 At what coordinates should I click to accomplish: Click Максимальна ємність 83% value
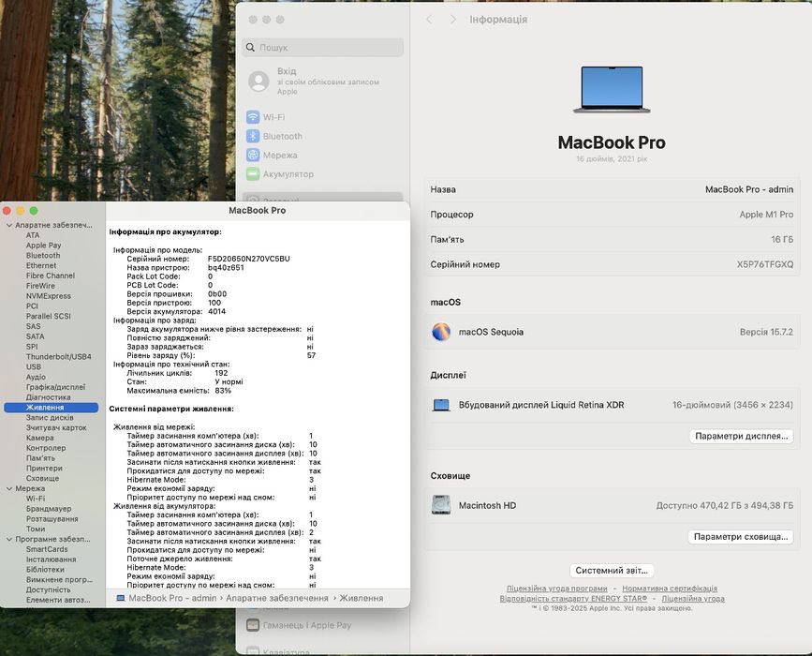(223, 390)
